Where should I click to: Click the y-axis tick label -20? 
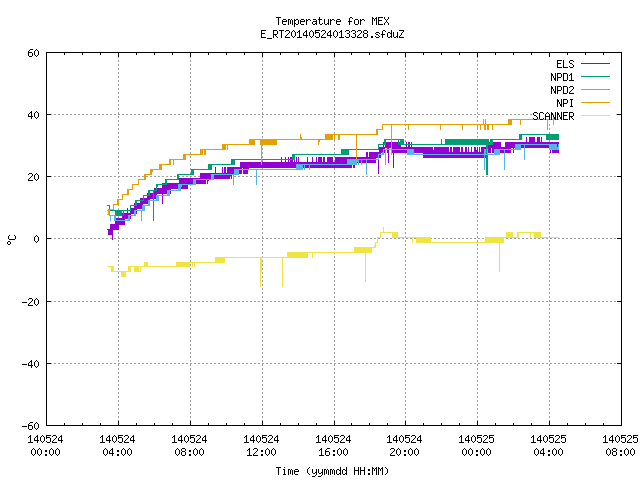(31, 302)
